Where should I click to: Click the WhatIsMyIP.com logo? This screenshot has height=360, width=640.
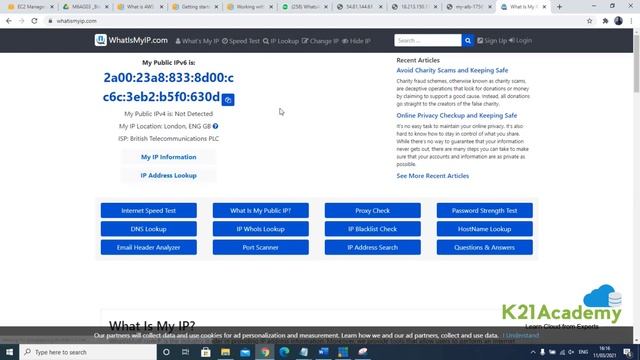[131, 40]
